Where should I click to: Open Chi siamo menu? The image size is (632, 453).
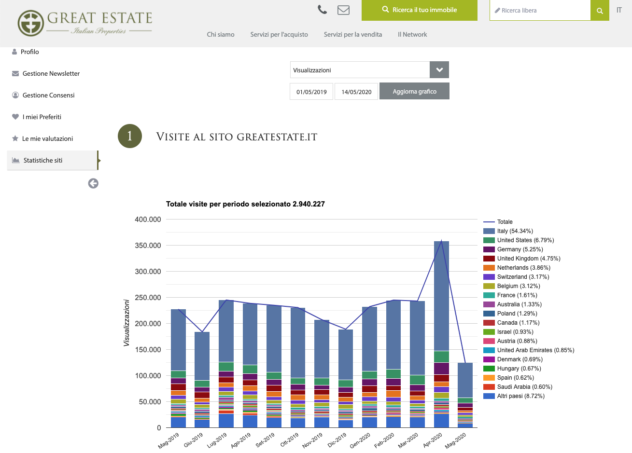220,35
